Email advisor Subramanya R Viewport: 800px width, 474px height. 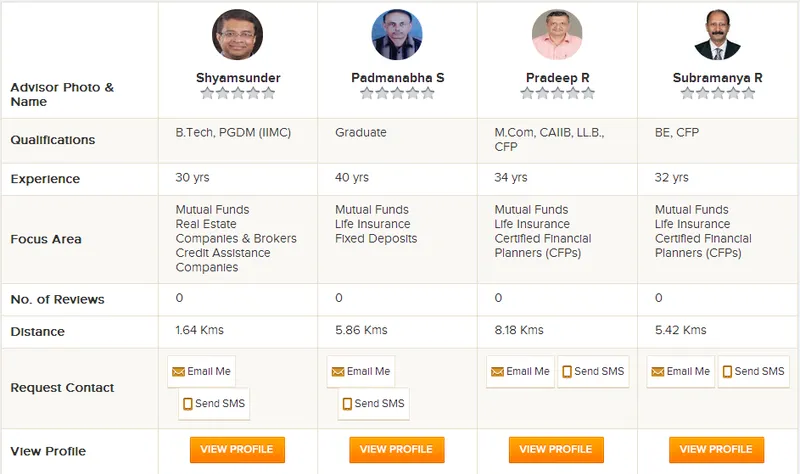(x=680, y=371)
